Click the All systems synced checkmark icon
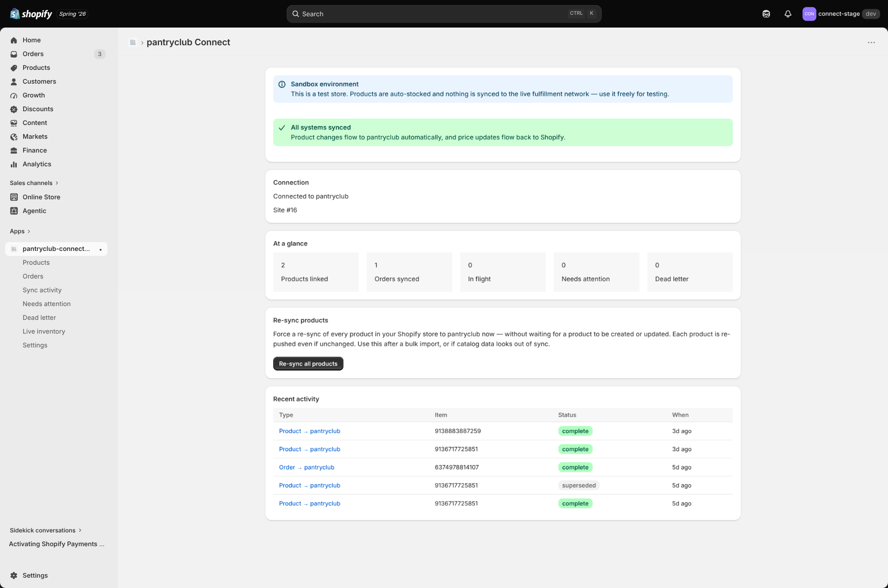Viewport: 888px width, 588px height. tap(282, 127)
